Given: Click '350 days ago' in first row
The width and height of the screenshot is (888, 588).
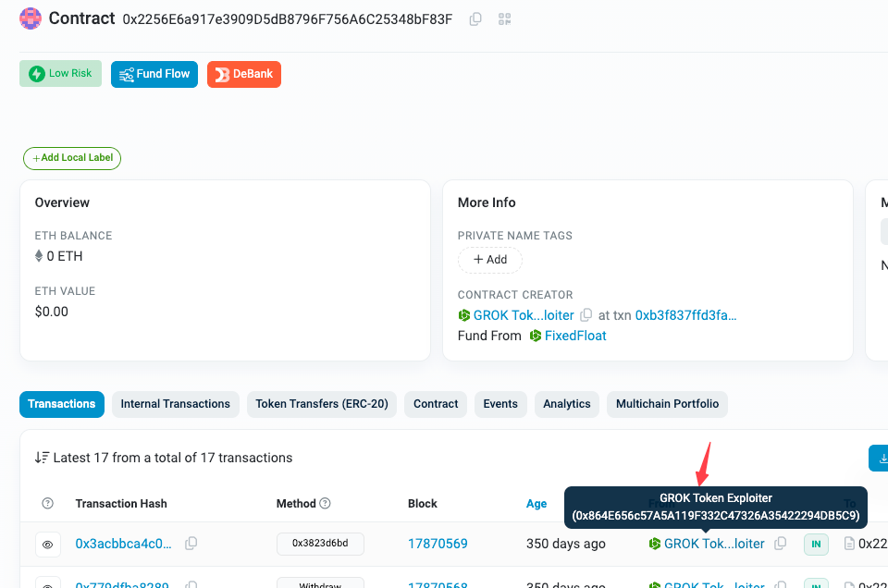Looking at the screenshot, I should [x=566, y=544].
